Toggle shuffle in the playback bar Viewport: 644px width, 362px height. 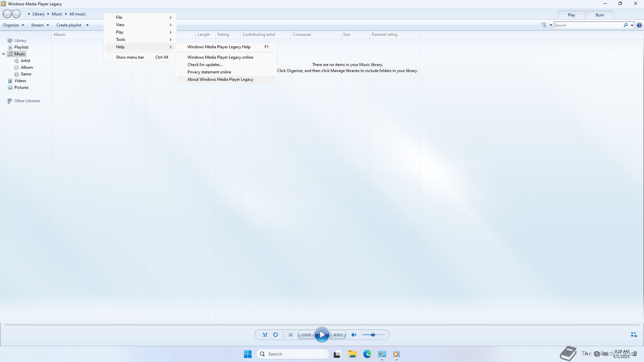[x=265, y=335]
